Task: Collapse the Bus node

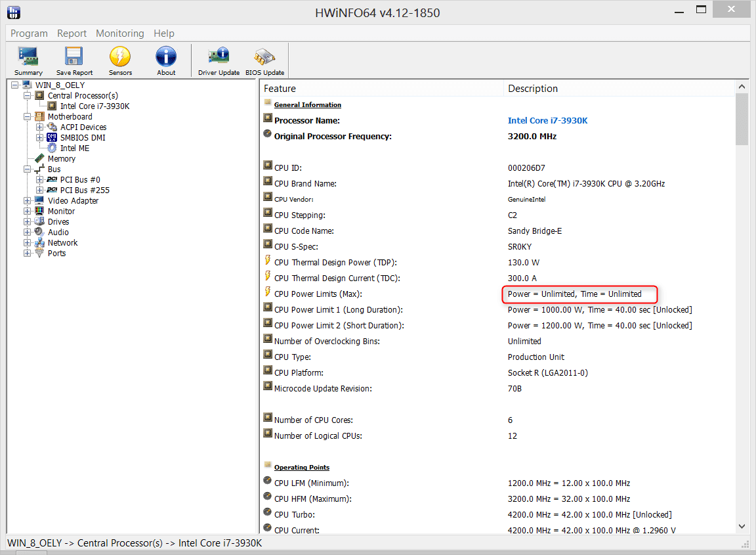Action: click(x=28, y=169)
